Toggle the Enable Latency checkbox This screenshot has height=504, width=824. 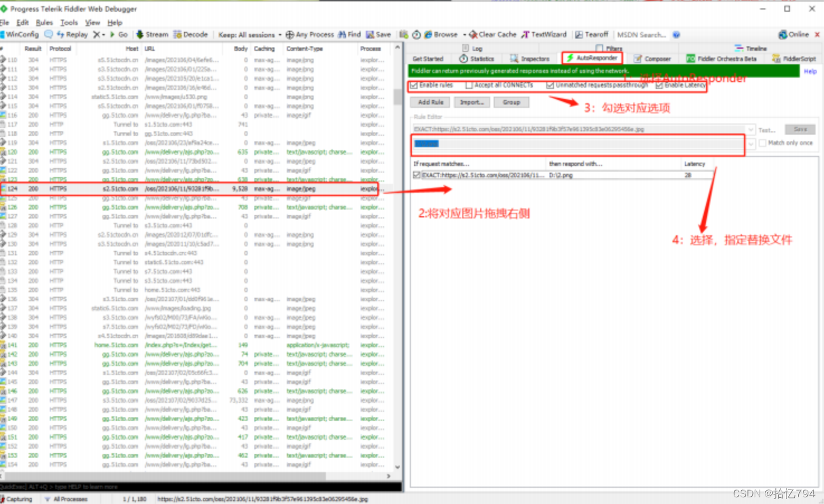click(659, 85)
